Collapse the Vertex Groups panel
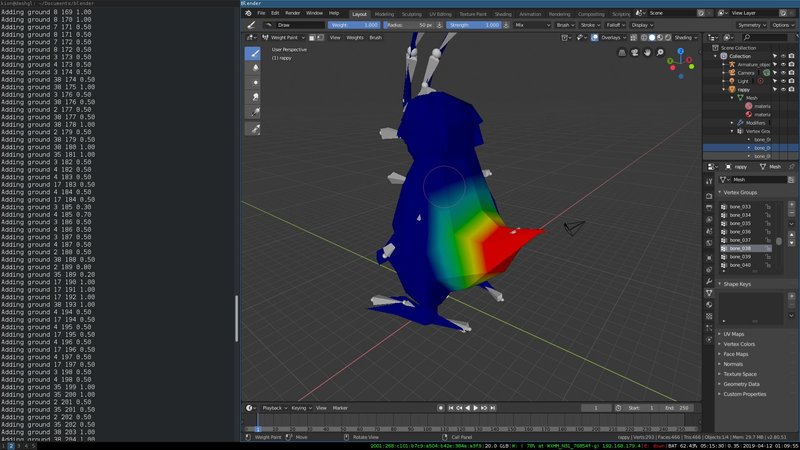This screenshot has height=450, width=800. [x=740, y=192]
